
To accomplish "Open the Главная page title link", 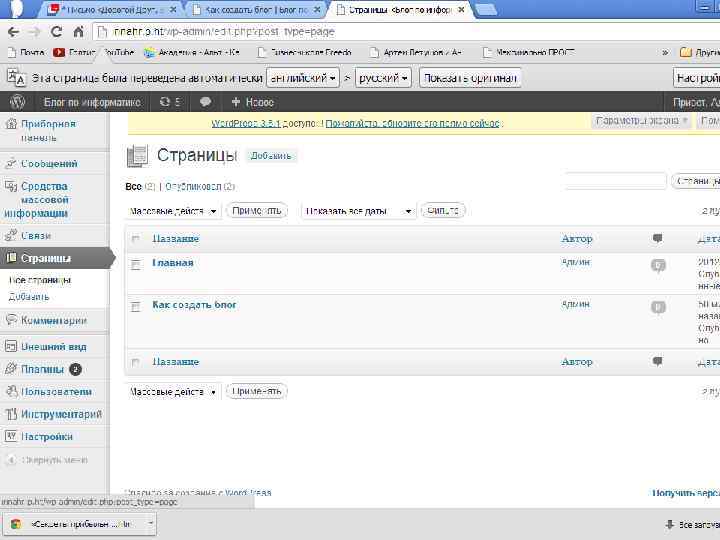I will [x=173, y=263].
